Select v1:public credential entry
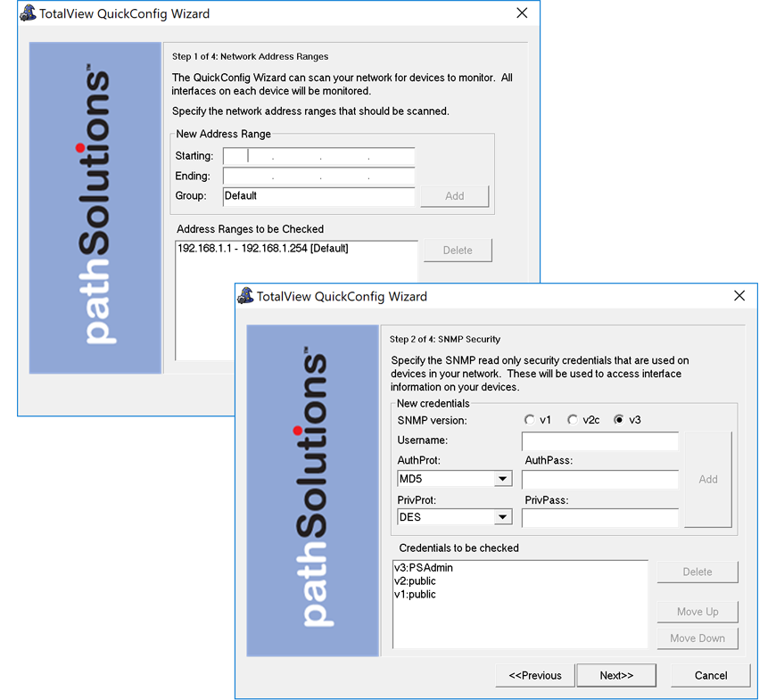776x700 pixels. [415, 595]
